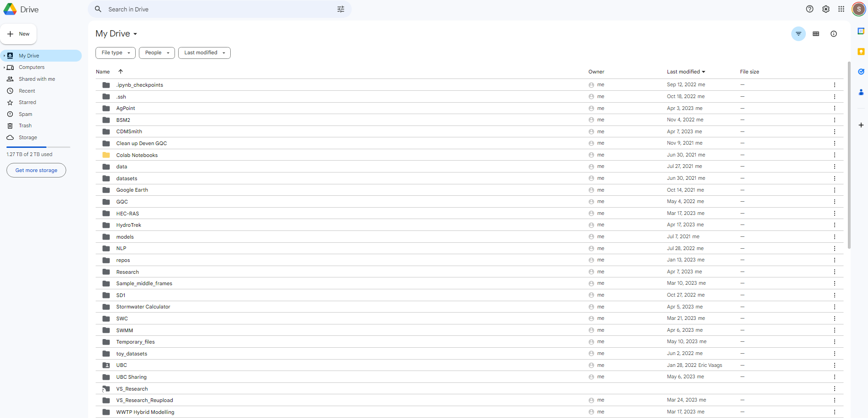The image size is (868, 418).
Task: Select the Sample_middle_frames folder
Action: click(x=469, y=283)
